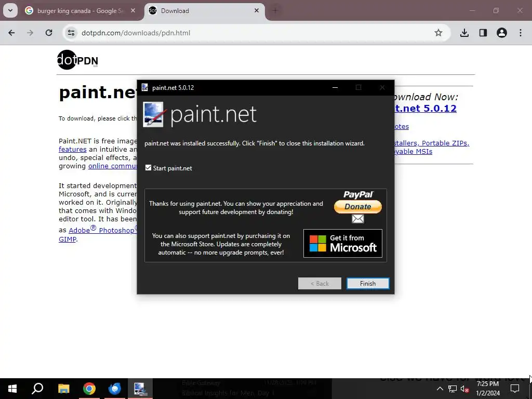Minimize the paint.net installer window
The height and width of the screenshot is (399, 532).
pyautogui.click(x=335, y=87)
